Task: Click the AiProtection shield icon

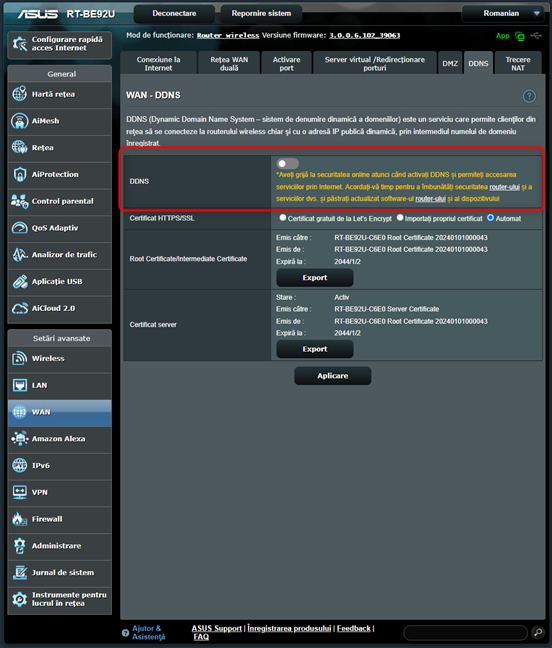Action: 19,174
